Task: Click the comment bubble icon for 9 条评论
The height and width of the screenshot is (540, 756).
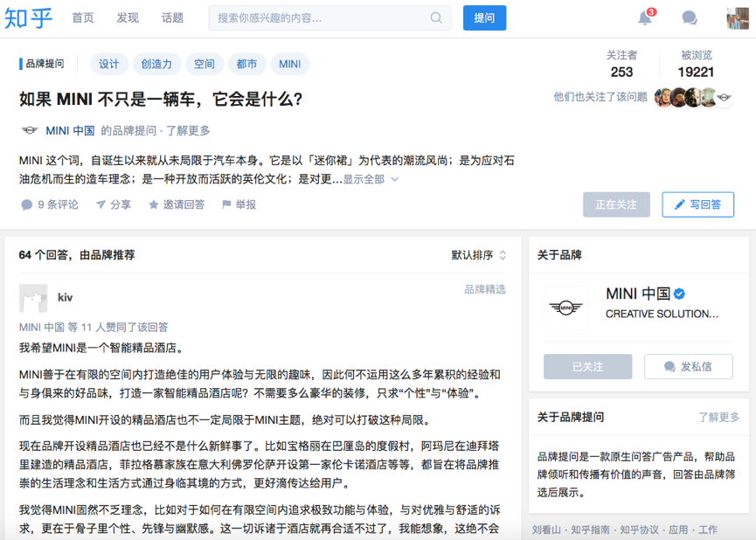Action: click(26, 205)
